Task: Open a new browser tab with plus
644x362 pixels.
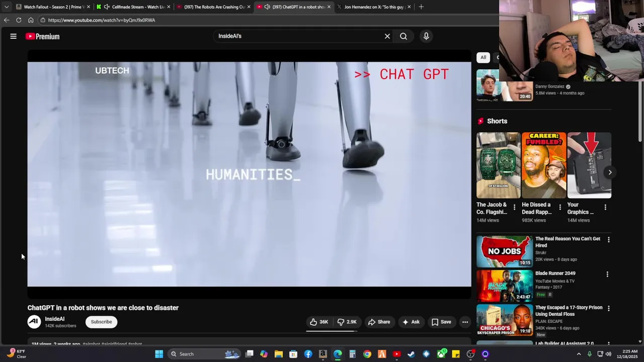Action: [421, 7]
